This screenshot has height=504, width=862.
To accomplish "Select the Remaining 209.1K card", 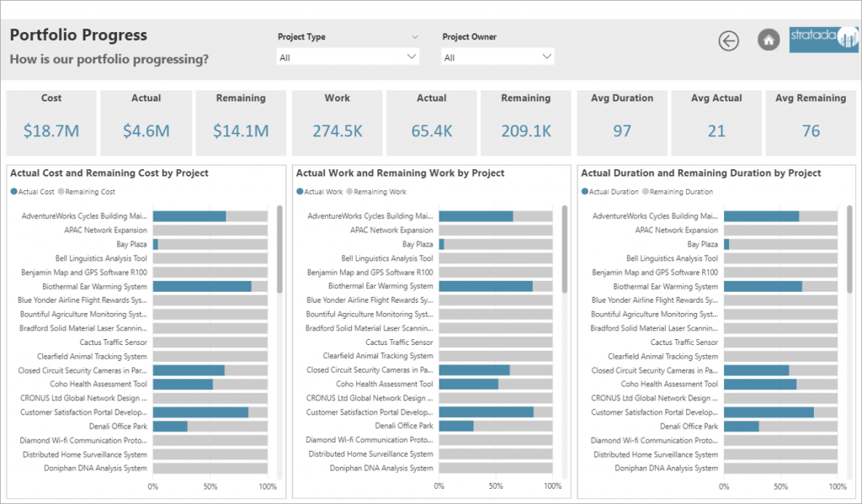I will (x=526, y=123).
